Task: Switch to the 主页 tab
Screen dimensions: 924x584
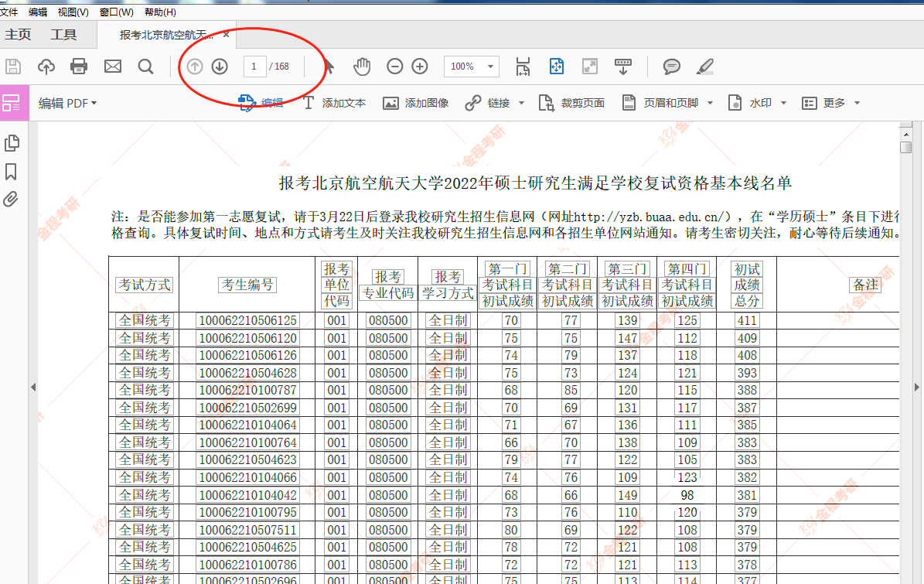Action: pyautogui.click(x=18, y=35)
